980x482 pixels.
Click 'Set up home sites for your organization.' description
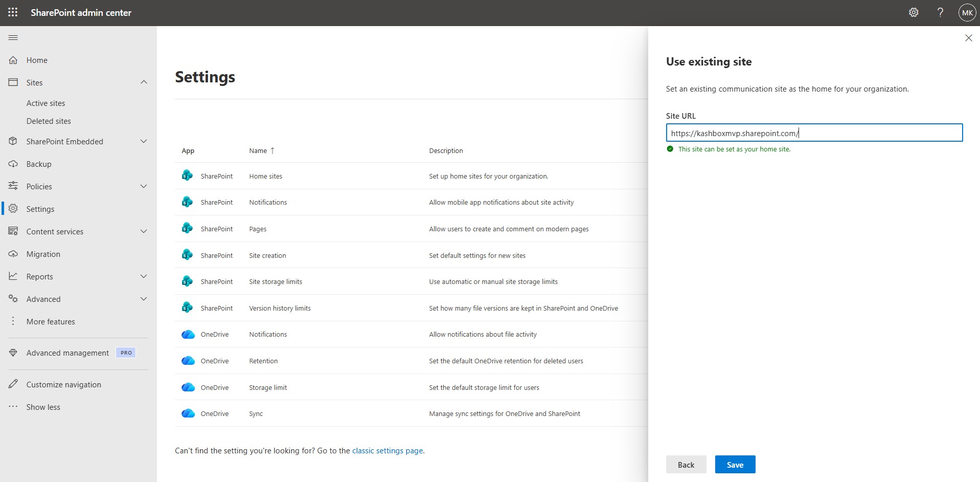click(x=488, y=176)
